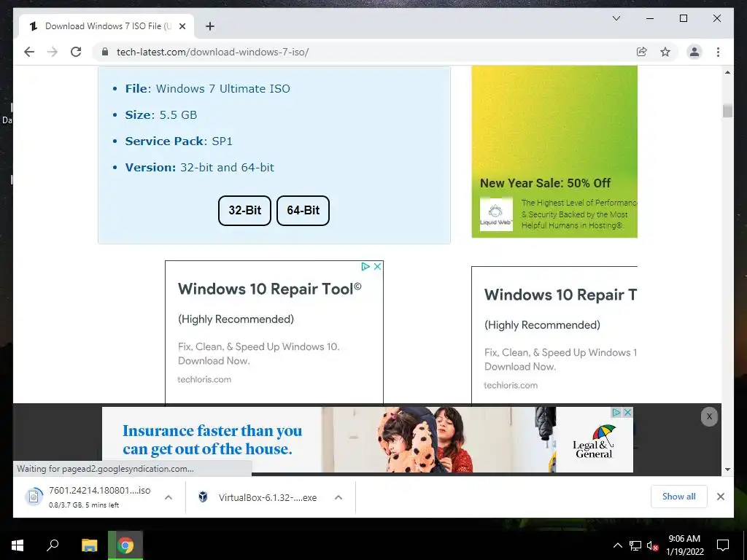
Task: Click the scrollbar down arrow
Action: (727, 470)
